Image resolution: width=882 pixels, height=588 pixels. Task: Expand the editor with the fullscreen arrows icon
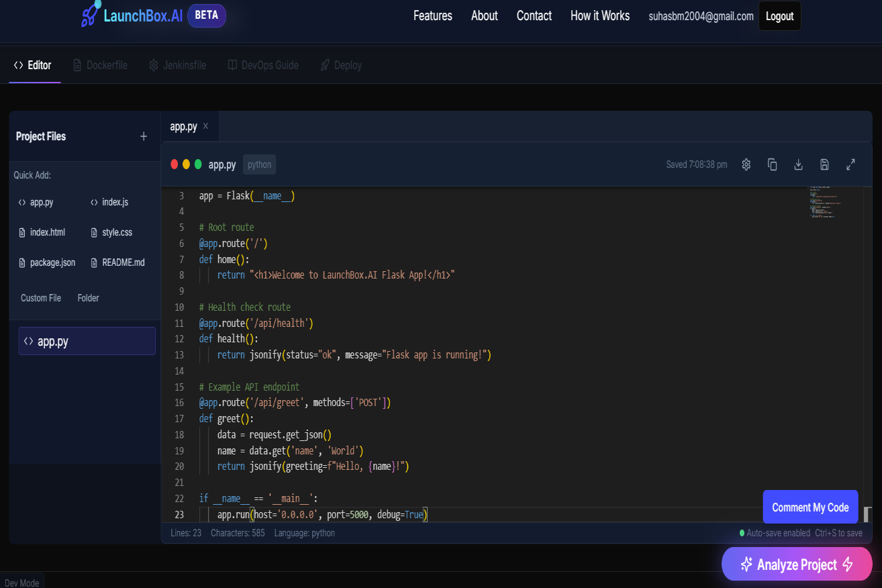pos(850,164)
